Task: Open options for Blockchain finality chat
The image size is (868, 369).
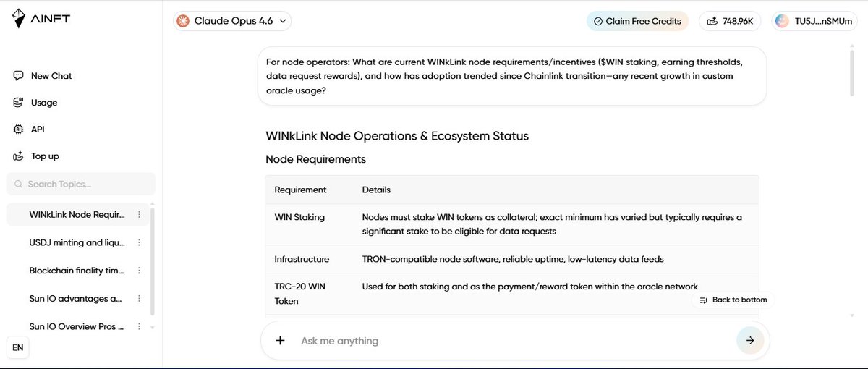Action: pyautogui.click(x=140, y=271)
